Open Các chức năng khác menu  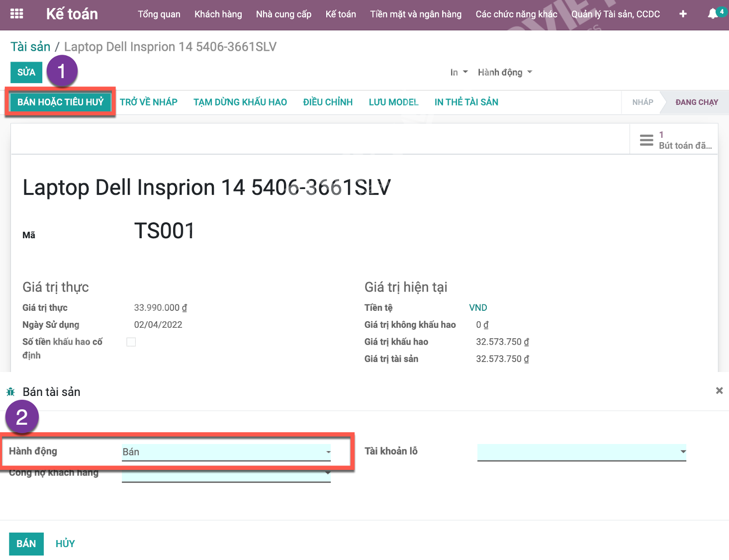click(516, 14)
